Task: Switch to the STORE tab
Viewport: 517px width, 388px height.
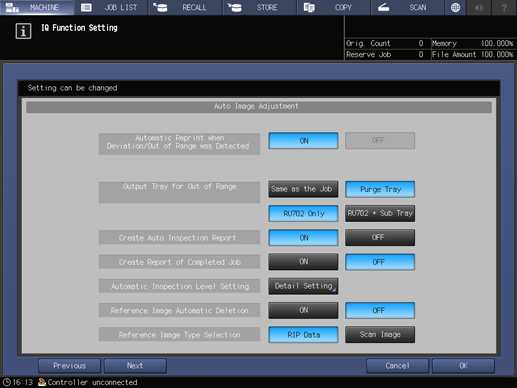Action: (260, 7)
